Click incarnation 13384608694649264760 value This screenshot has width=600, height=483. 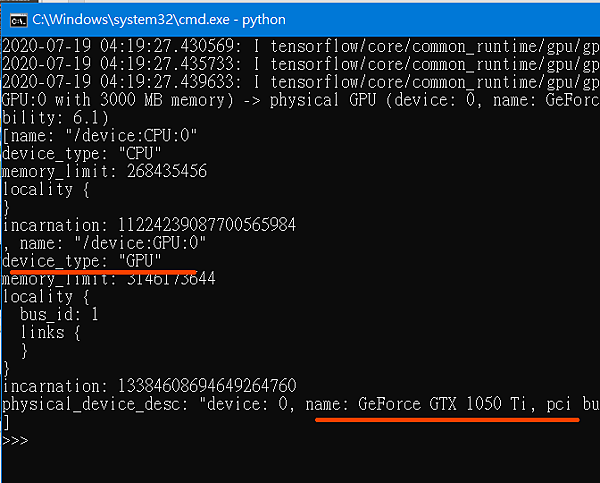207,386
